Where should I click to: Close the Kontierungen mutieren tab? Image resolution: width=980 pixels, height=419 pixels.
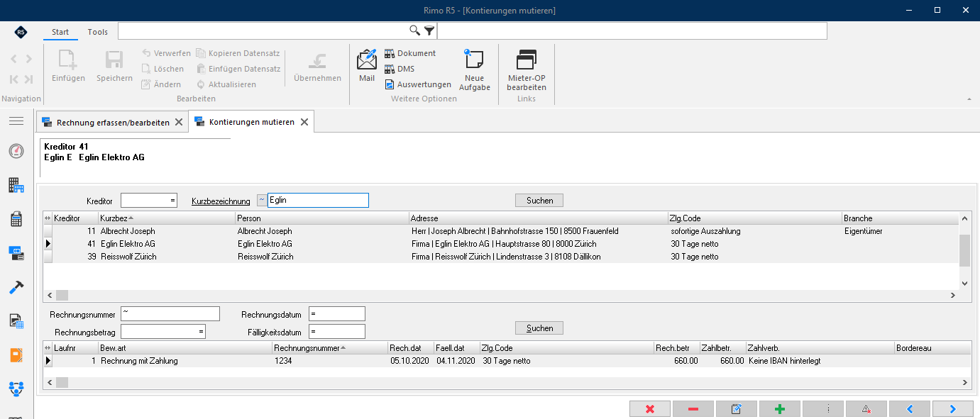[304, 122]
